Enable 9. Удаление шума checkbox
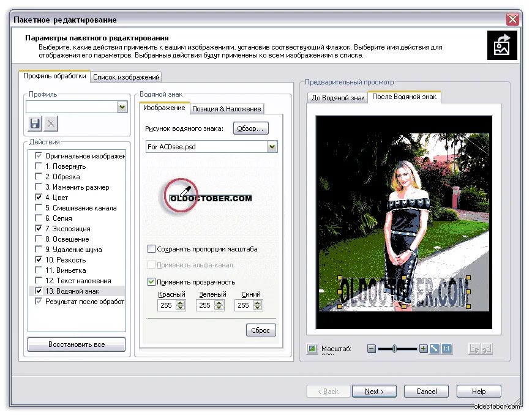Screen dimensions: 532x416 (x=39, y=250)
